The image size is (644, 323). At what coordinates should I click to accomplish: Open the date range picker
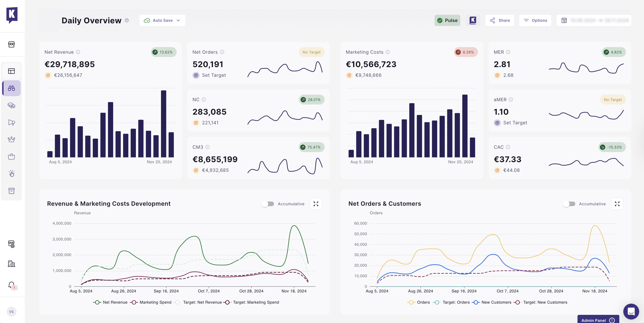tap(594, 20)
